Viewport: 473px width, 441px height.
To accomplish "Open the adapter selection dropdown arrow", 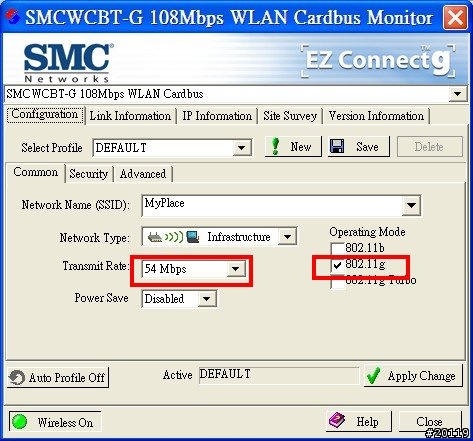I will (457, 94).
